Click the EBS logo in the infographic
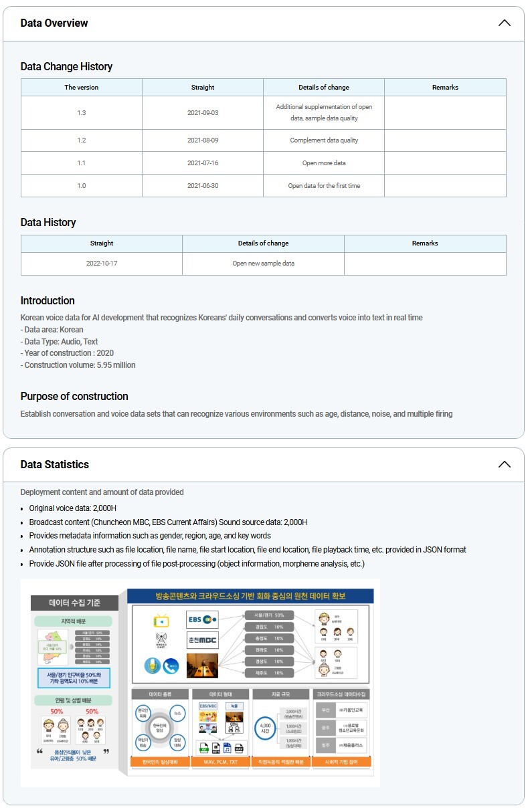 (201, 619)
